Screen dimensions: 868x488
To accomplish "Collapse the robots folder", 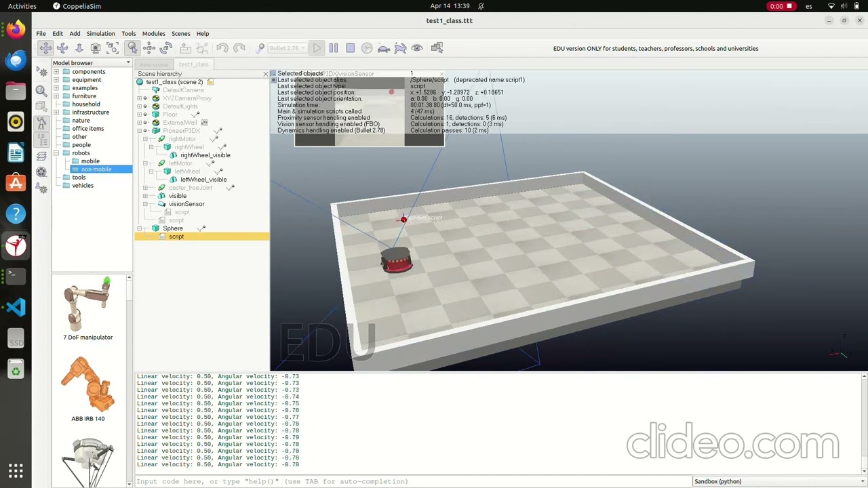I will click(x=56, y=153).
